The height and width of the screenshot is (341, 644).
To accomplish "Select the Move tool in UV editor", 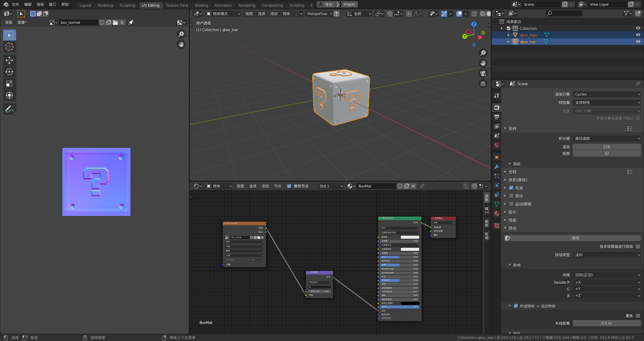I will tap(9, 60).
